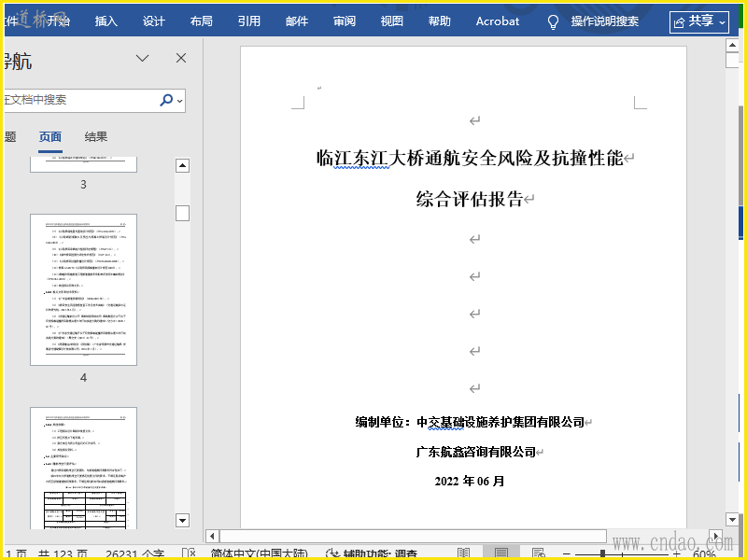Close the navigation pane
This screenshot has height=560, width=747.
pos(181,58)
